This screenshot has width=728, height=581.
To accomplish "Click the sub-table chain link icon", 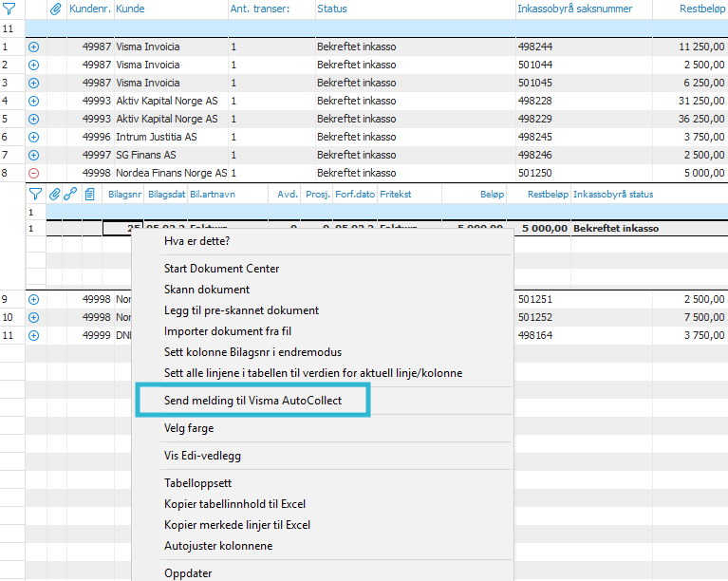I will tap(70, 194).
